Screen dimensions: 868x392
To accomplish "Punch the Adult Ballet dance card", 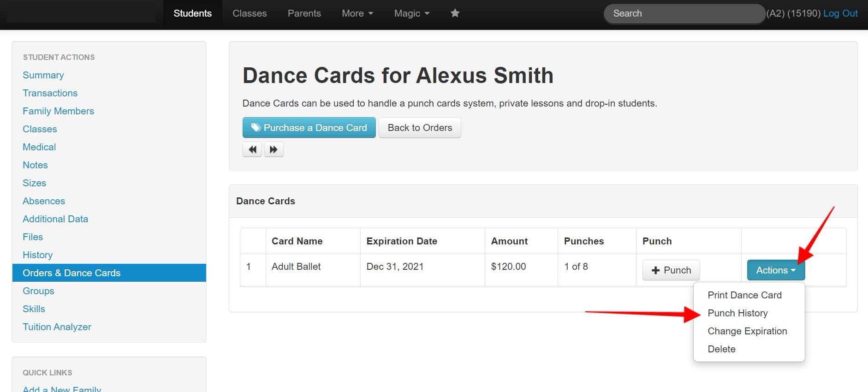I will click(671, 270).
